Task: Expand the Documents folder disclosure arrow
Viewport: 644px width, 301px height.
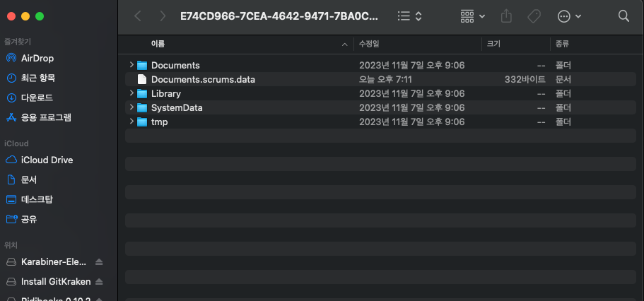Action: pyautogui.click(x=131, y=65)
